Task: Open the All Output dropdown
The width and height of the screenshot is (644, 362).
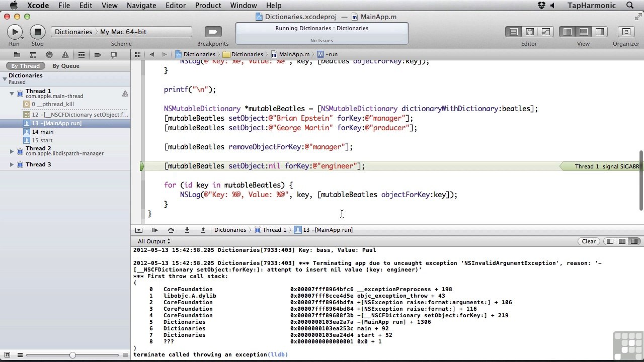Action: [154, 241]
